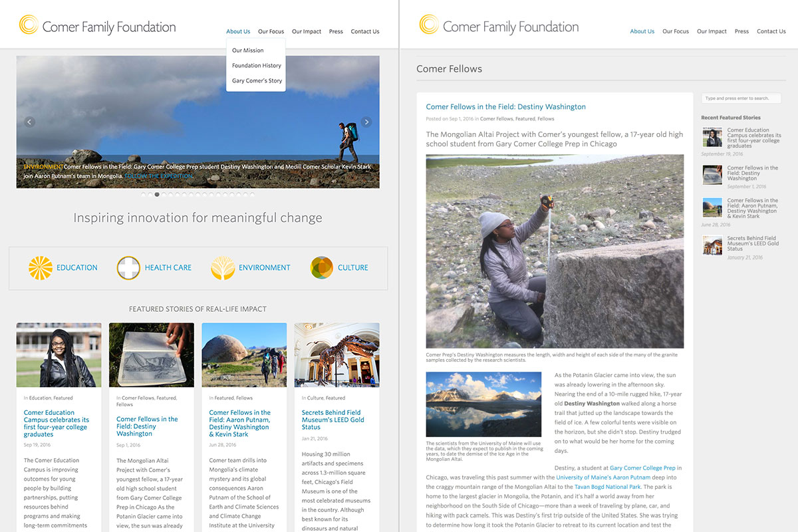The image size is (798, 532).
Task: Open sidebar story about Aaron Putnam and Kevin Stark
Action: (x=753, y=208)
